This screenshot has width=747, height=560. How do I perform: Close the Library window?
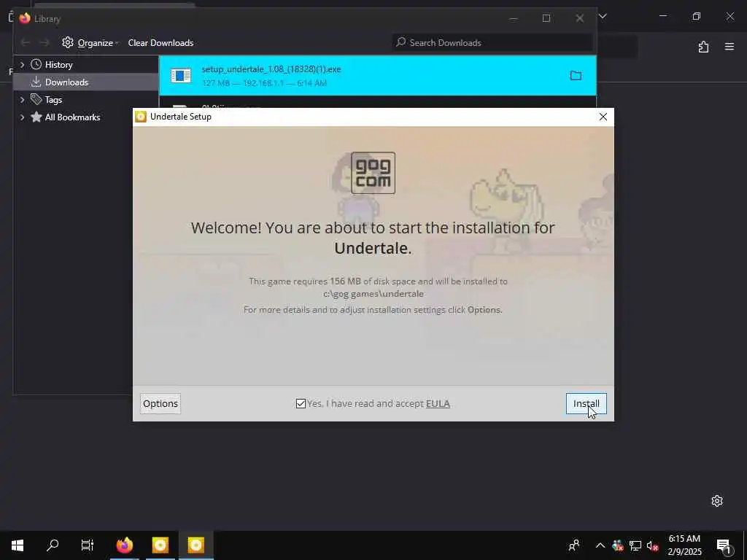click(x=580, y=18)
